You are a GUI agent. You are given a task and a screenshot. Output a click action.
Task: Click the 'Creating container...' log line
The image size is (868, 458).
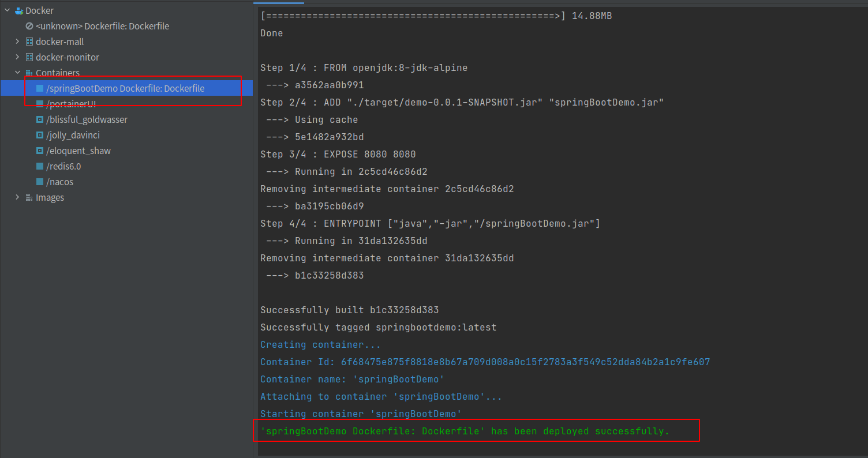click(x=320, y=345)
